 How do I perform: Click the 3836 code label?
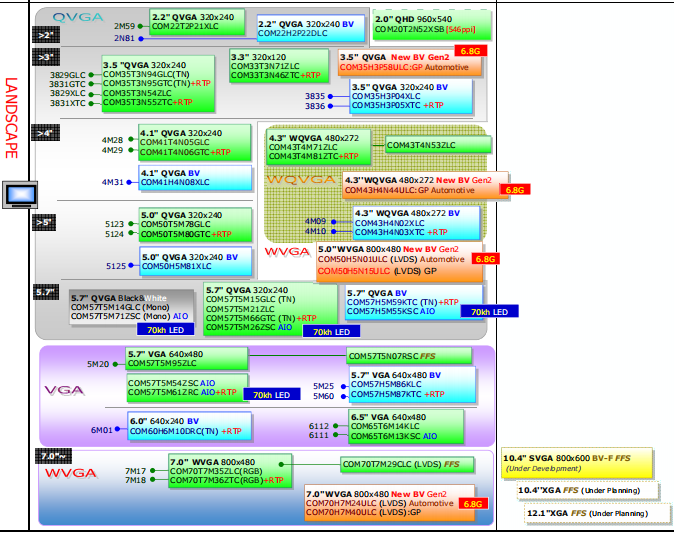coord(315,106)
